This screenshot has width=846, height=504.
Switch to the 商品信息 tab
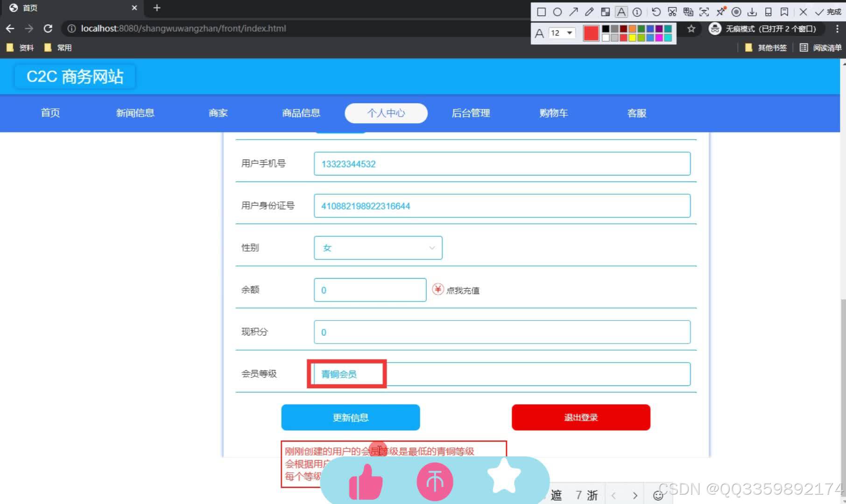point(301,113)
